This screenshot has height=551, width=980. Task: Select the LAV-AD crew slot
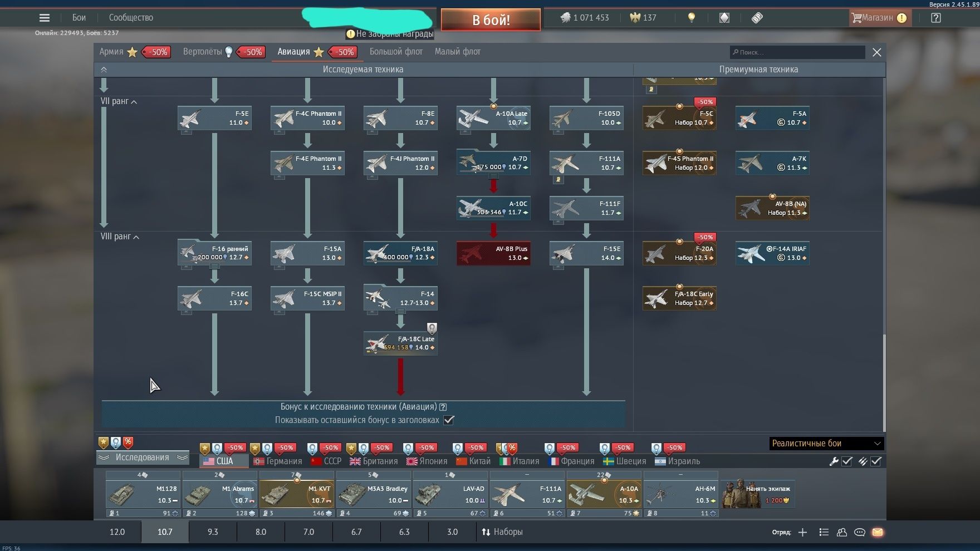point(450,494)
